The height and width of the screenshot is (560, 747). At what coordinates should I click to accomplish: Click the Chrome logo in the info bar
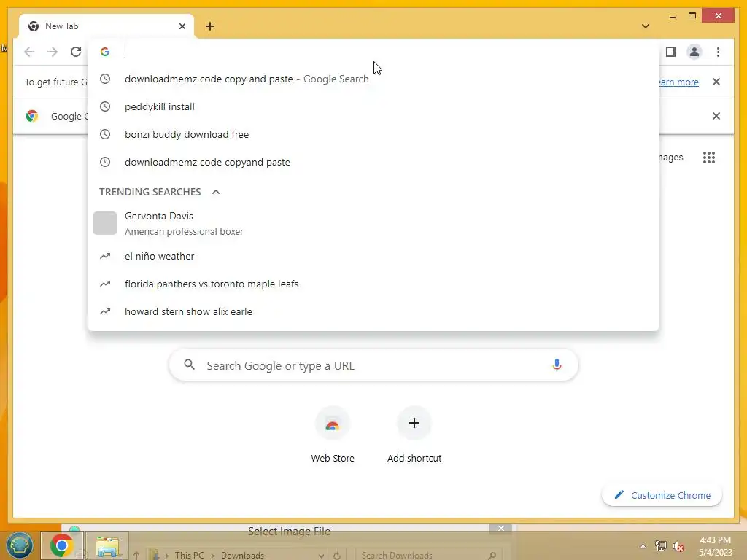32,116
